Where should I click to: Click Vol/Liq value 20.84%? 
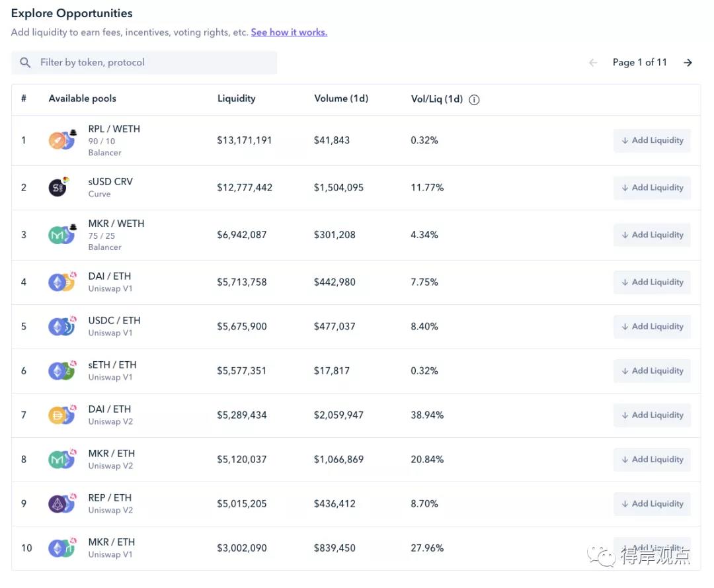(426, 459)
